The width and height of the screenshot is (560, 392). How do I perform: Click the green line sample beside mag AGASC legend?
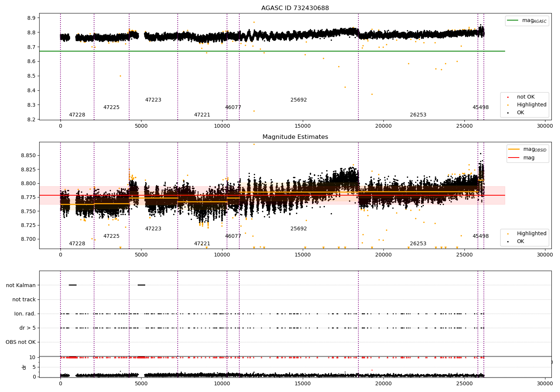513,21
